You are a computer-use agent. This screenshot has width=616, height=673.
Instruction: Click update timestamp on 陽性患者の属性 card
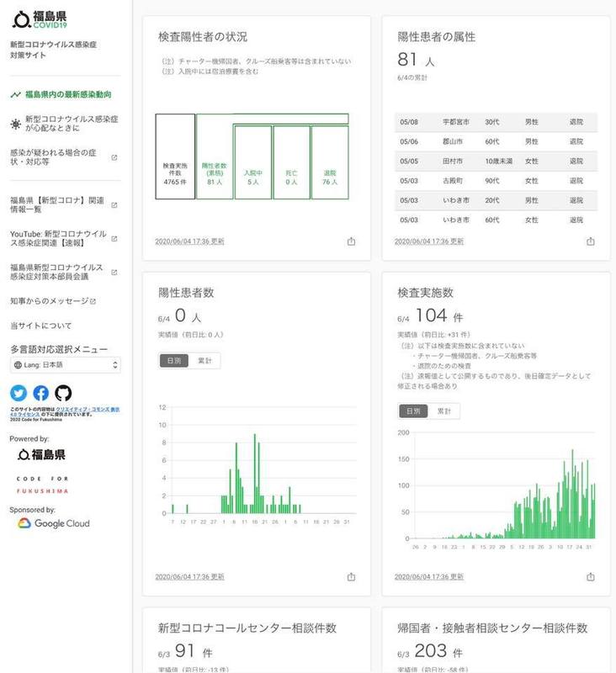pyautogui.click(x=429, y=241)
